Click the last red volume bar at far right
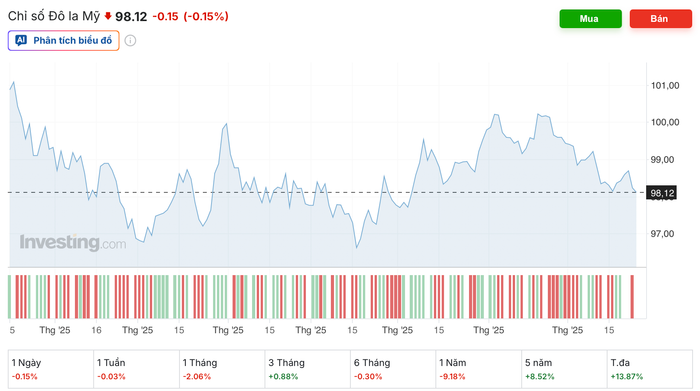This screenshot has height=391, width=700. click(x=632, y=296)
